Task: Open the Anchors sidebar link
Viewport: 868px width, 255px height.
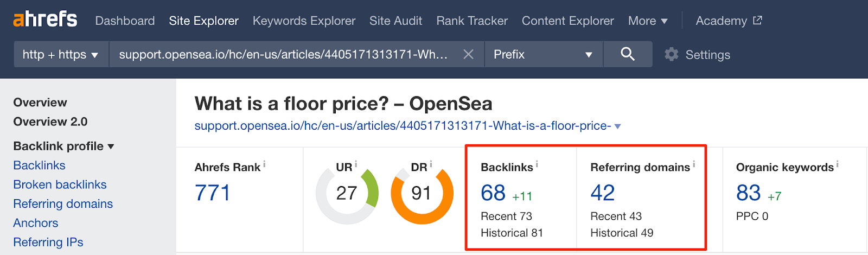Action: point(35,223)
